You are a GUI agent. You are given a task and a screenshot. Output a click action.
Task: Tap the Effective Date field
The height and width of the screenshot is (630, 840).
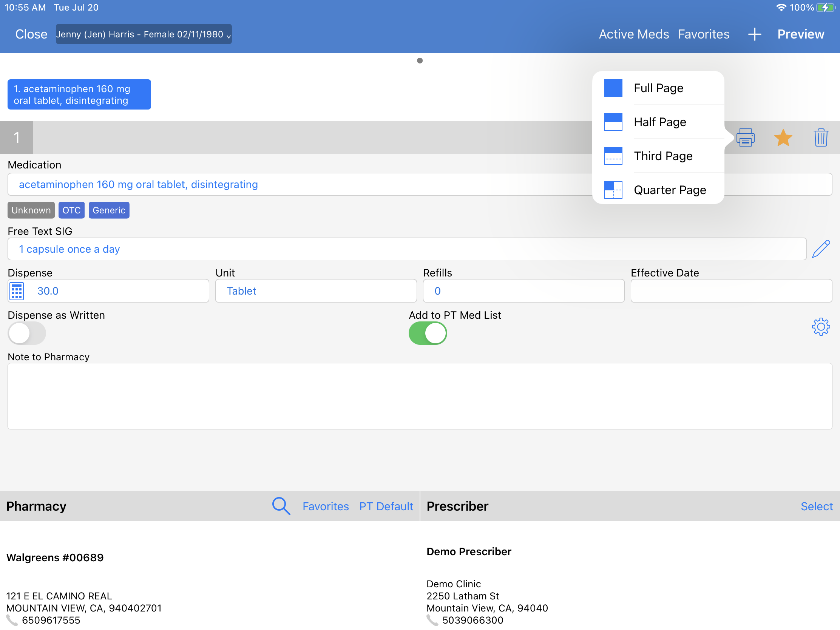[x=731, y=291]
